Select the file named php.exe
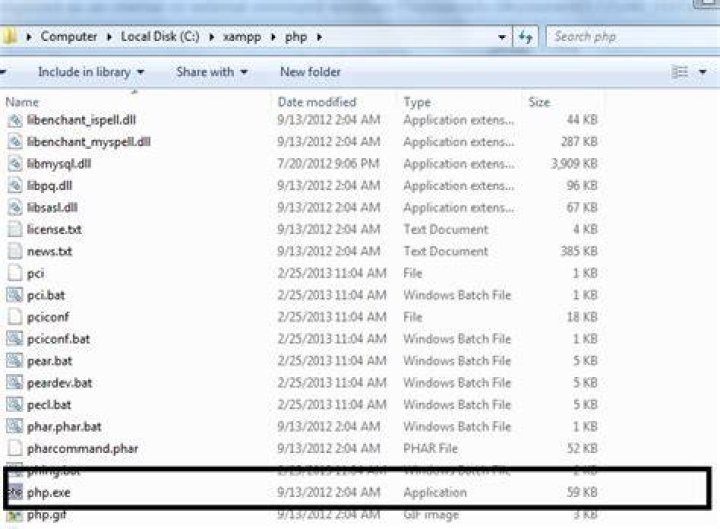 [49, 493]
